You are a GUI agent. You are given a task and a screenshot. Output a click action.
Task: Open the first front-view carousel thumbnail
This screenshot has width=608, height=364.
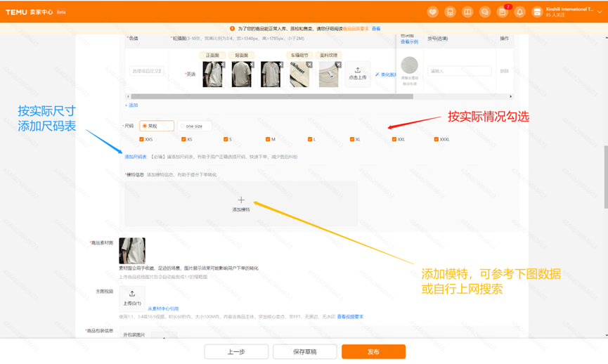212,74
